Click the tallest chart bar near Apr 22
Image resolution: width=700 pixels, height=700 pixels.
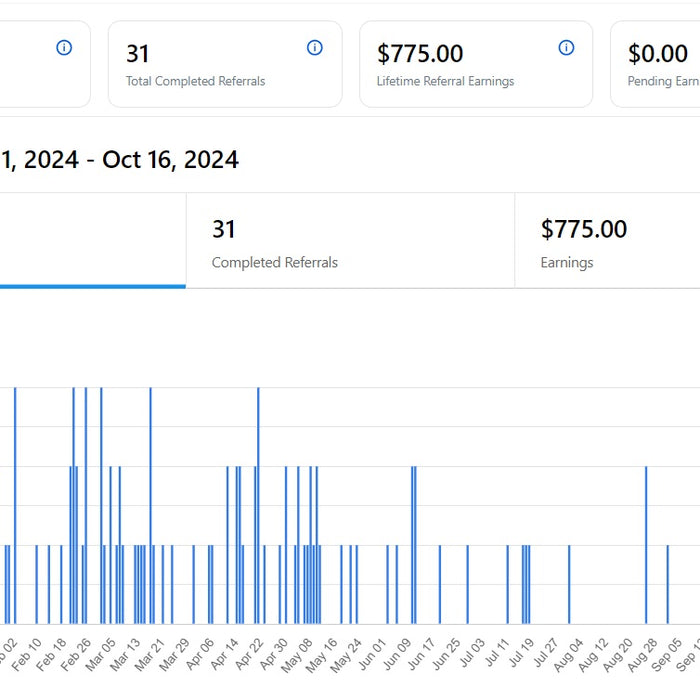click(x=258, y=500)
